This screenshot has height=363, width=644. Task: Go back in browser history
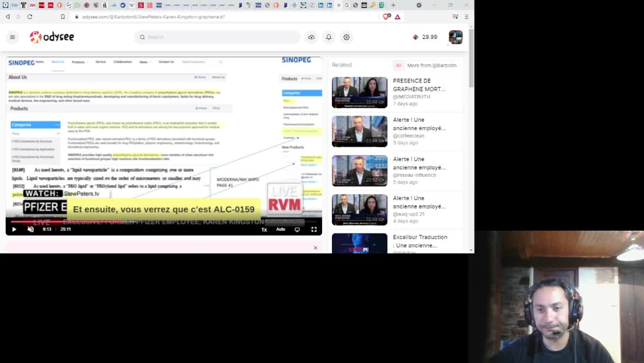(x=8, y=17)
